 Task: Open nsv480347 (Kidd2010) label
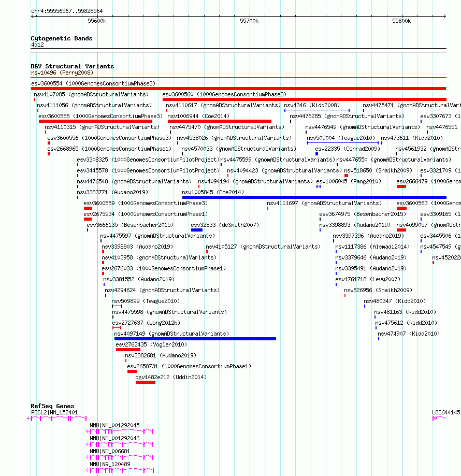tap(395, 301)
